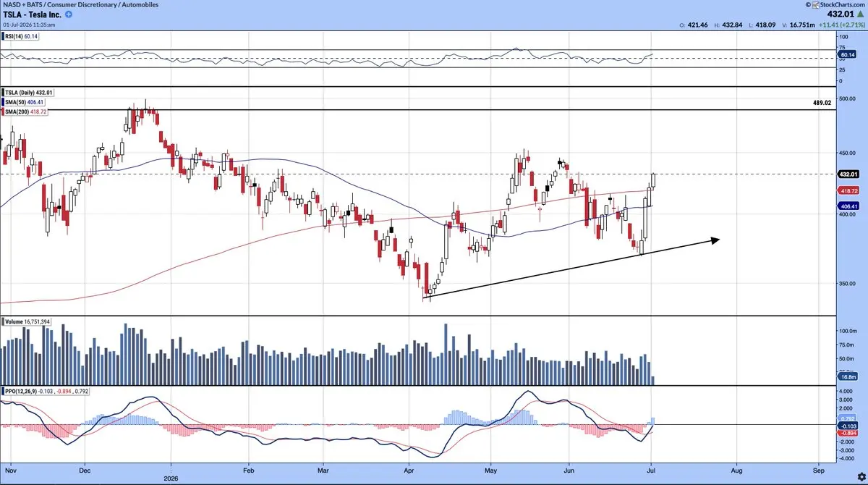
Task: Click the TSLA - Tesla Inc. title
Action: tap(31, 14)
